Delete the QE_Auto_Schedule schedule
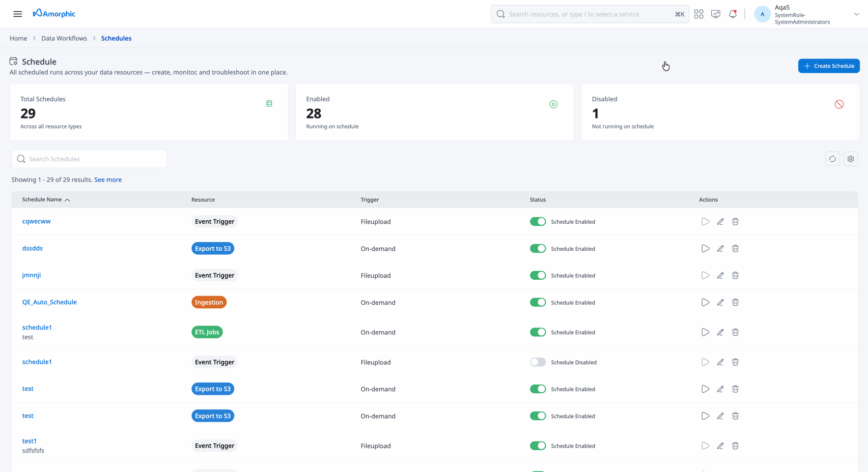Image resolution: width=868 pixels, height=472 pixels. click(x=735, y=303)
